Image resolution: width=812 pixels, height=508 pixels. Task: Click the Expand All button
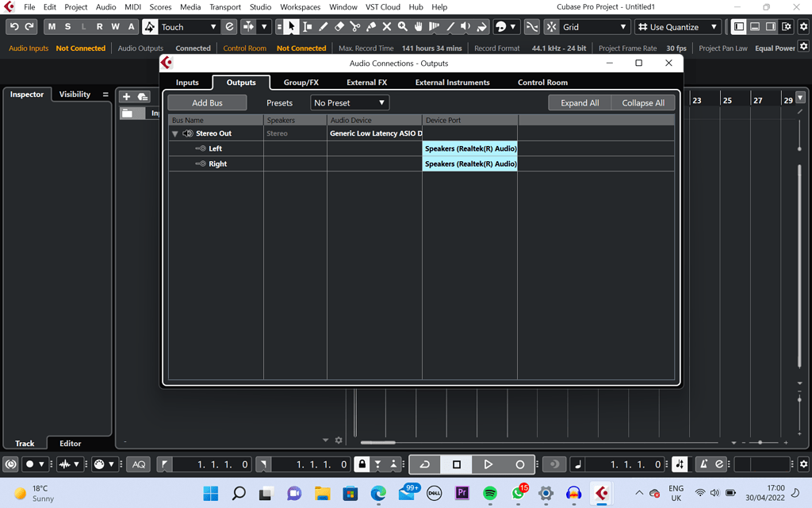(x=580, y=102)
